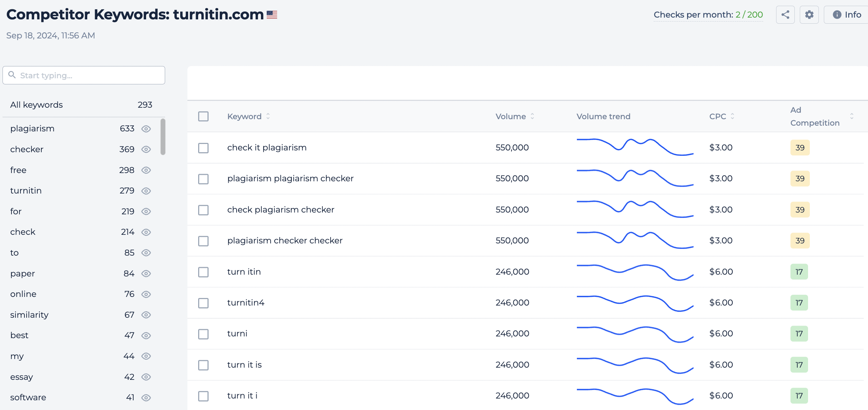The width and height of the screenshot is (868, 410).
Task: Toggle the eye icon for paper
Action: [x=146, y=274]
